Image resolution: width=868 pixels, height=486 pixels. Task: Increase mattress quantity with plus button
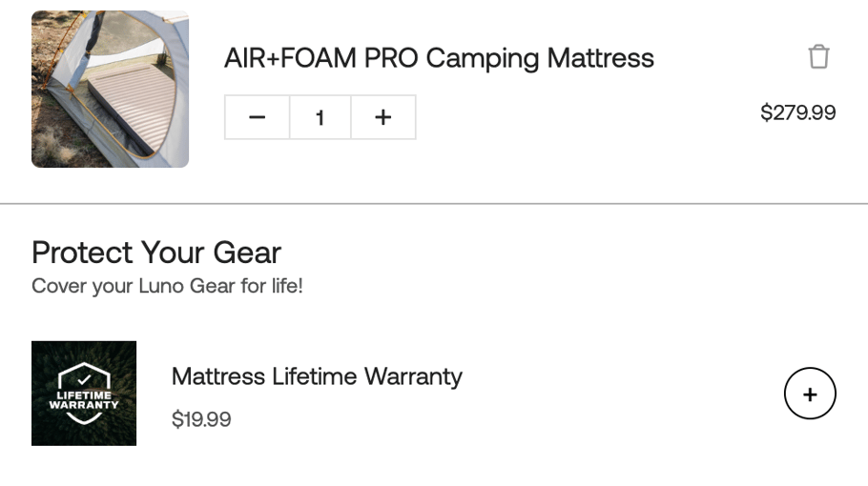[382, 117]
